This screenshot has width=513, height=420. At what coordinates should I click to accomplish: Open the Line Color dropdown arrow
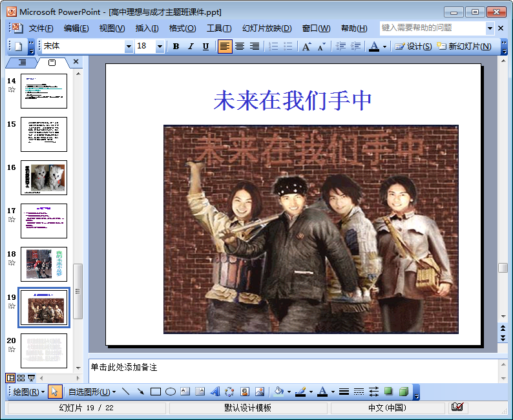[x=311, y=392]
